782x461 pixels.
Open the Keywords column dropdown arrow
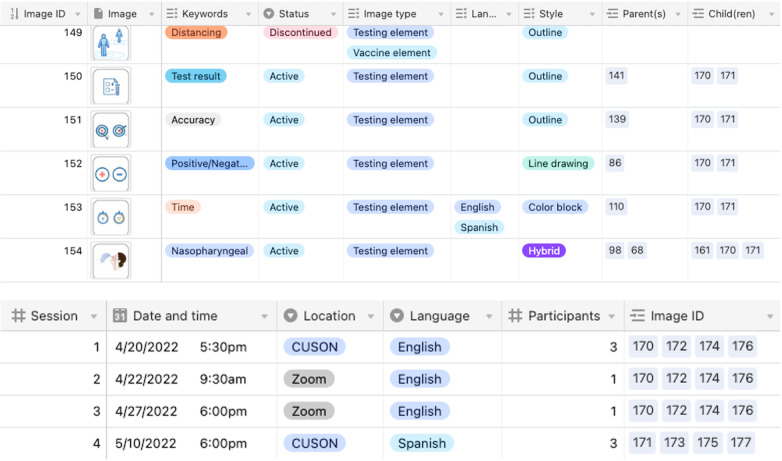point(249,14)
